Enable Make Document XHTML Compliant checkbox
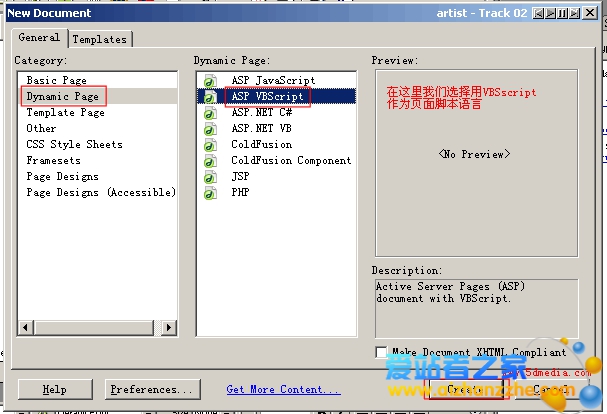607x414 pixels. (381, 352)
